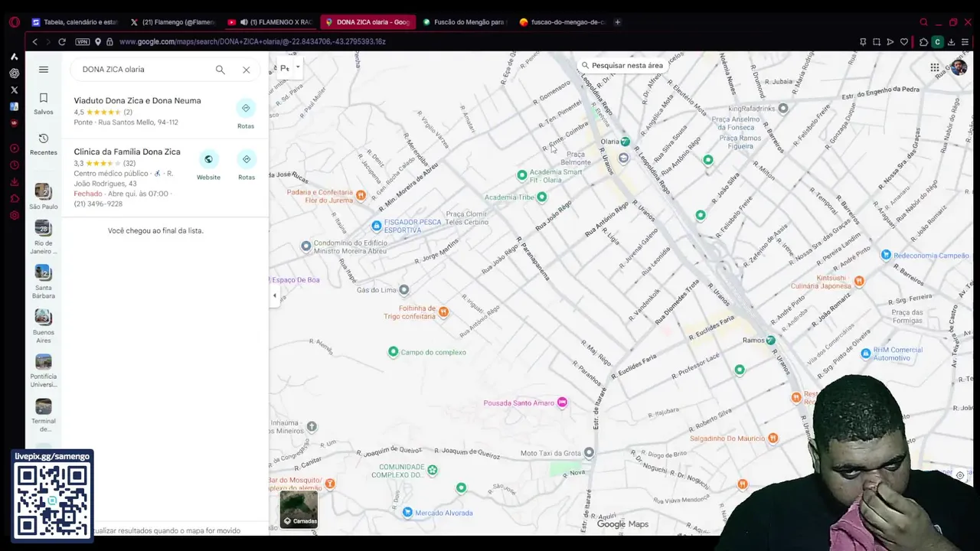This screenshot has width=980, height=551.
Task: Open X panel in Opera sidebar
Action: coord(14,90)
